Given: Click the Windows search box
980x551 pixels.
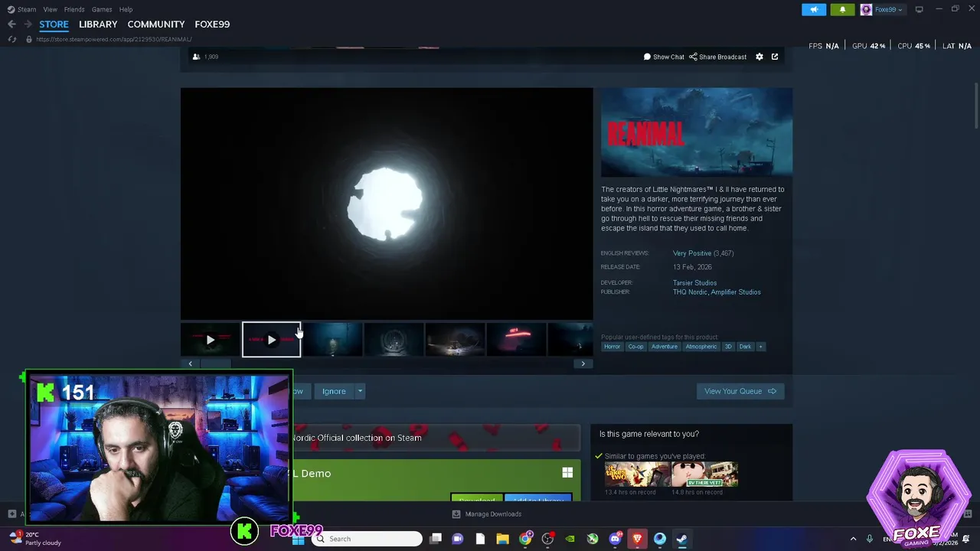Looking at the screenshot, I should pos(368,539).
